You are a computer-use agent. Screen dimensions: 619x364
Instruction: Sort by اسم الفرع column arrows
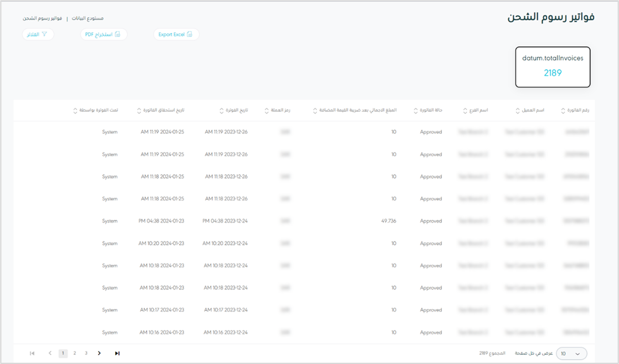[465, 111]
